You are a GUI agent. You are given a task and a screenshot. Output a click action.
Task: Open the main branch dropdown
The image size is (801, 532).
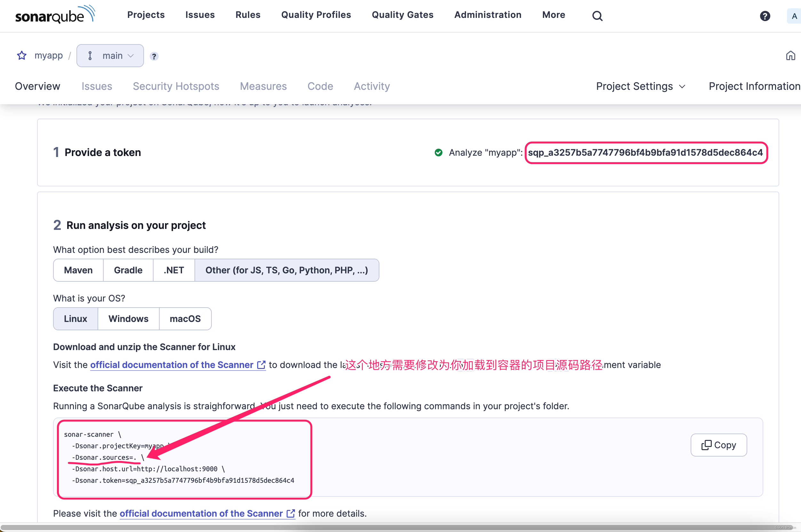110,55
